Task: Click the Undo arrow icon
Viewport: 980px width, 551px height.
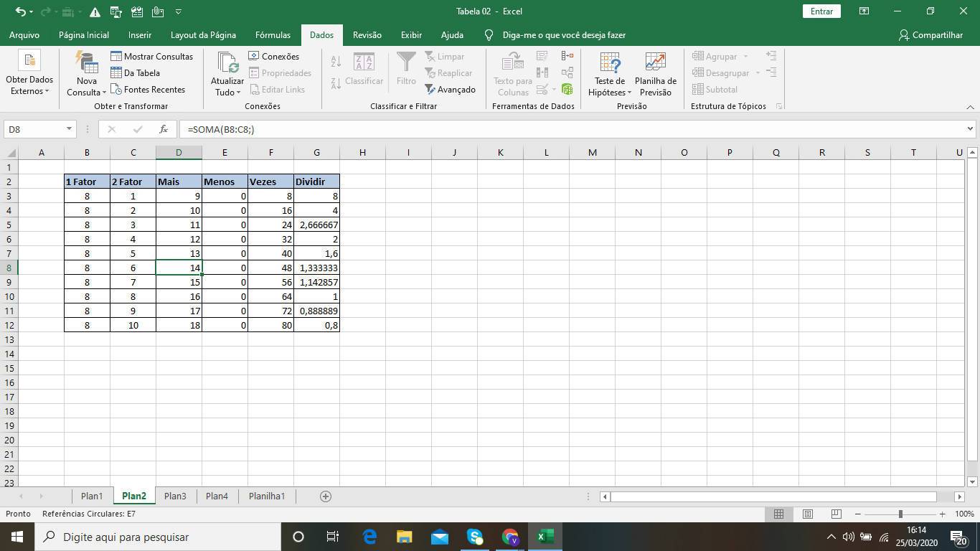Action: point(20,11)
